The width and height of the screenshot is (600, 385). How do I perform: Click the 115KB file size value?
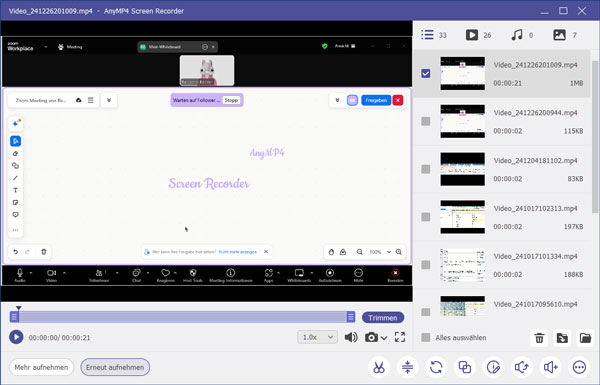[573, 131]
